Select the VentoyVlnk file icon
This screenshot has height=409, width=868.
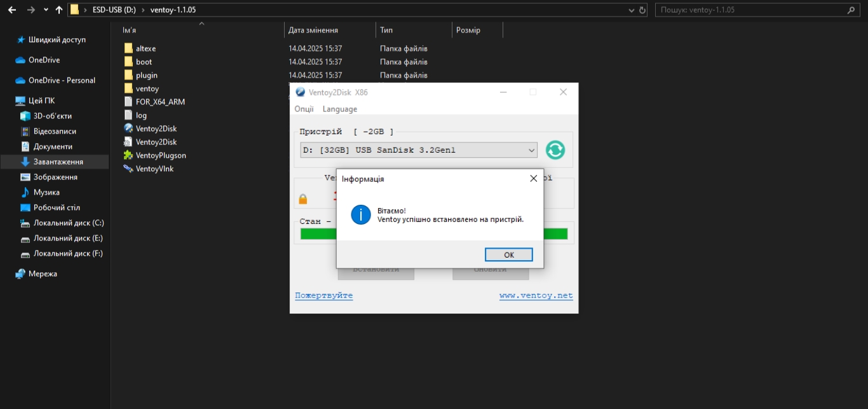point(128,169)
